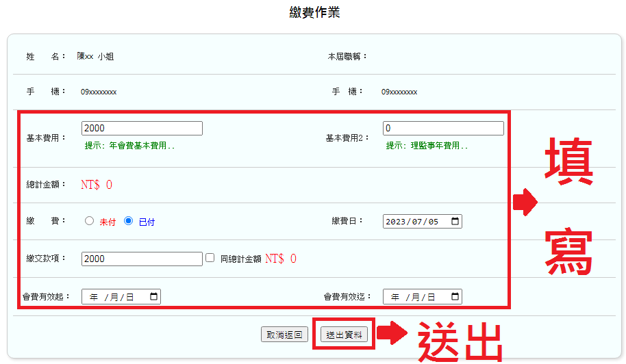
Task: Open the calendar picker for 繳費日
Action: point(455,222)
